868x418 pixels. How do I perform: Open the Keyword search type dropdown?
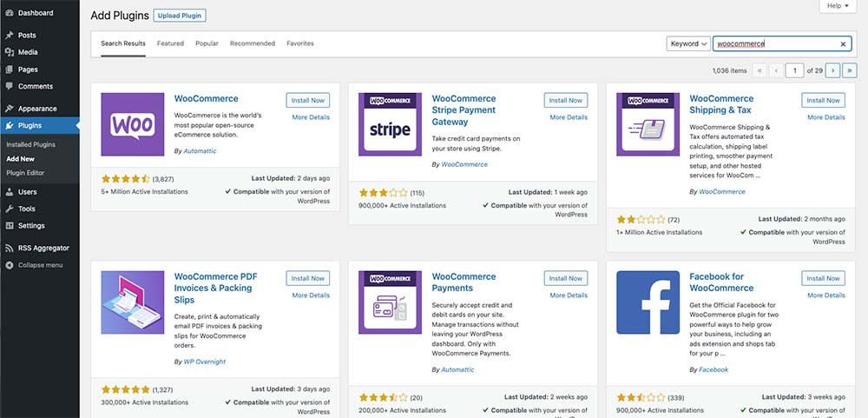(x=688, y=44)
